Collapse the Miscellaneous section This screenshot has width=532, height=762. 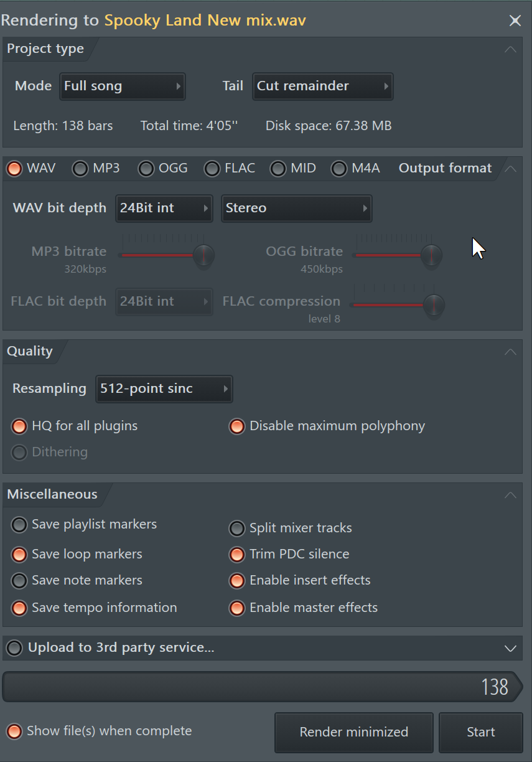510,495
